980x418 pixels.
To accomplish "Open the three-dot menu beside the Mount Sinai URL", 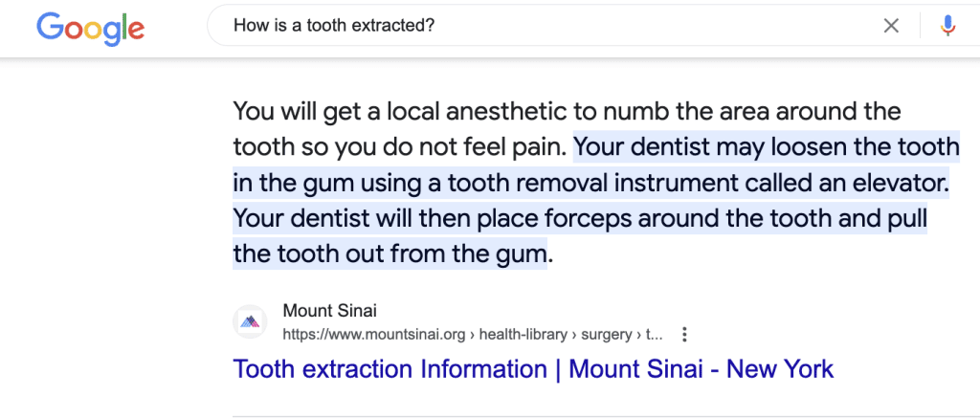I will coord(684,335).
